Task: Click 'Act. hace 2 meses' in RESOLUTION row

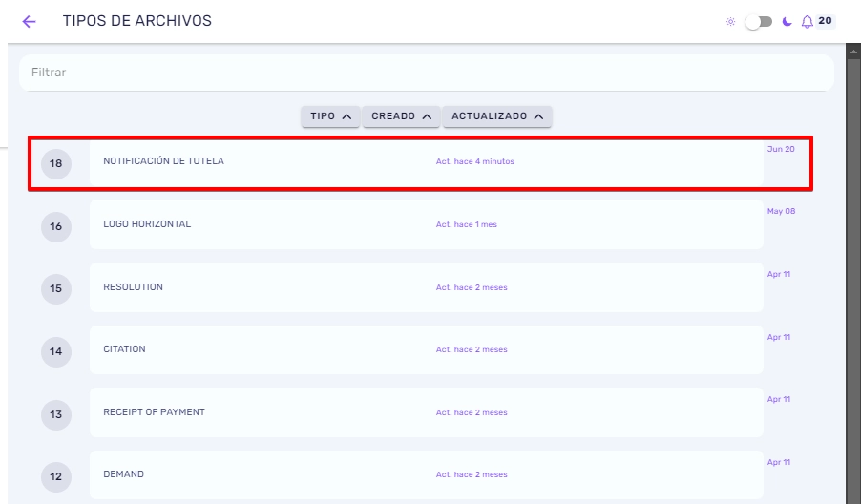Action: coord(472,287)
